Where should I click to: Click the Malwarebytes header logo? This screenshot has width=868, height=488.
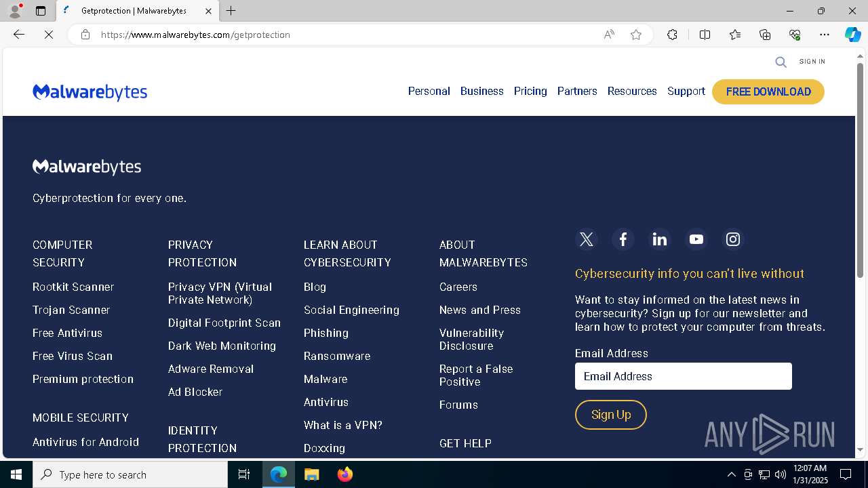tap(90, 91)
